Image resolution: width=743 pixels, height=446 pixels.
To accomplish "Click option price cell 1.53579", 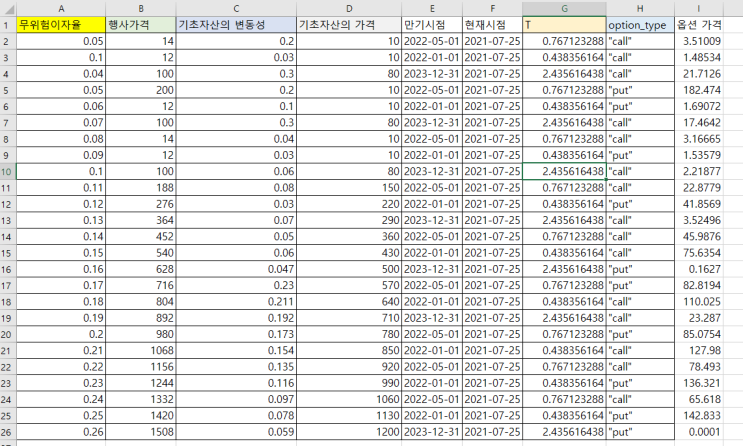I will point(698,155).
